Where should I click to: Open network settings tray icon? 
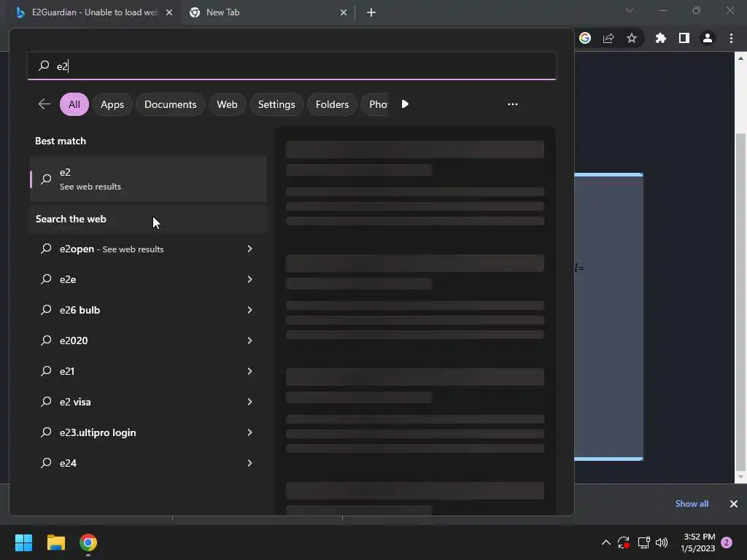coord(643,542)
